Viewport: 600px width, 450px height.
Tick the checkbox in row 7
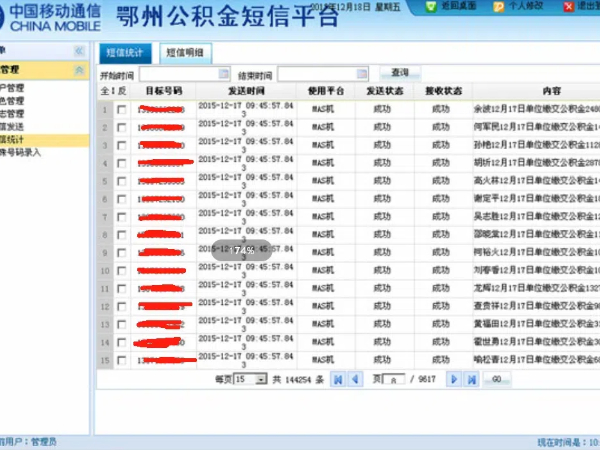[x=122, y=217]
